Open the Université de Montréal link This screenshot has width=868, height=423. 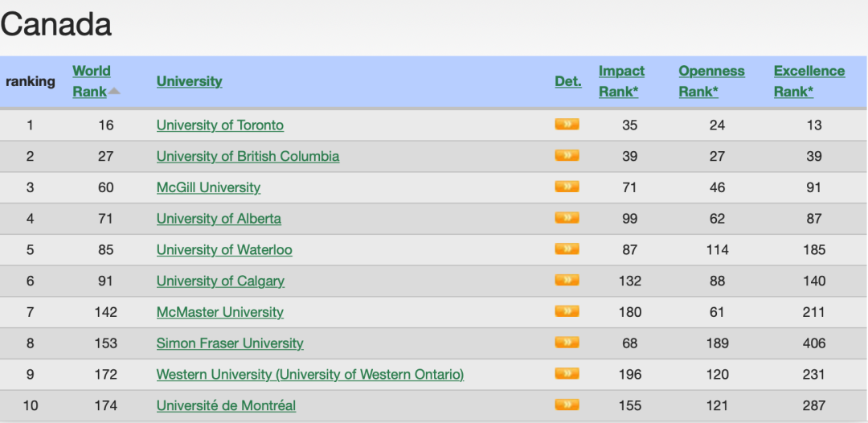[x=226, y=406]
